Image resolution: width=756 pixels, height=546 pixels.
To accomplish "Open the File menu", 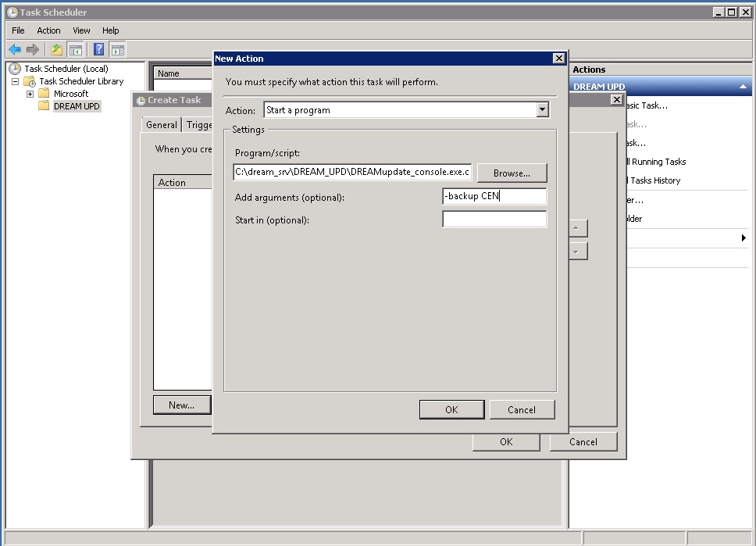I will pos(18,30).
